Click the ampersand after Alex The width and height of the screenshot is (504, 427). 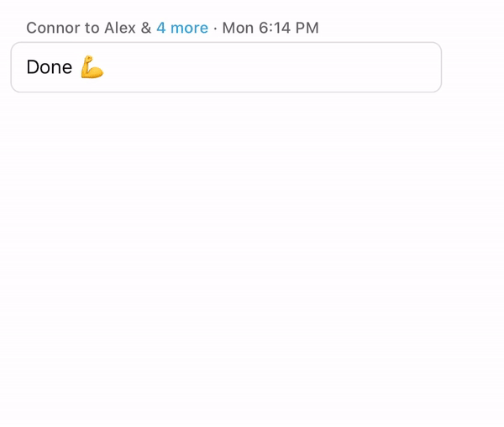click(146, 28)
